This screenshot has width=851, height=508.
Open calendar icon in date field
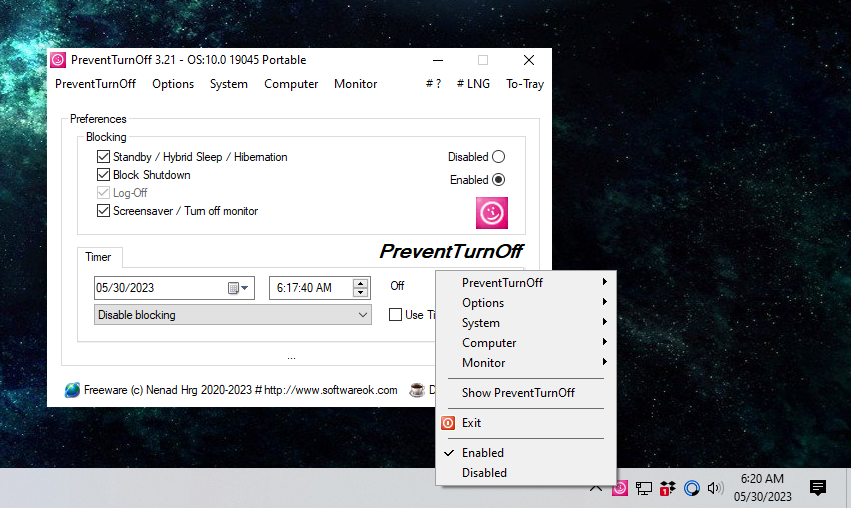click(x=233, y=288)
